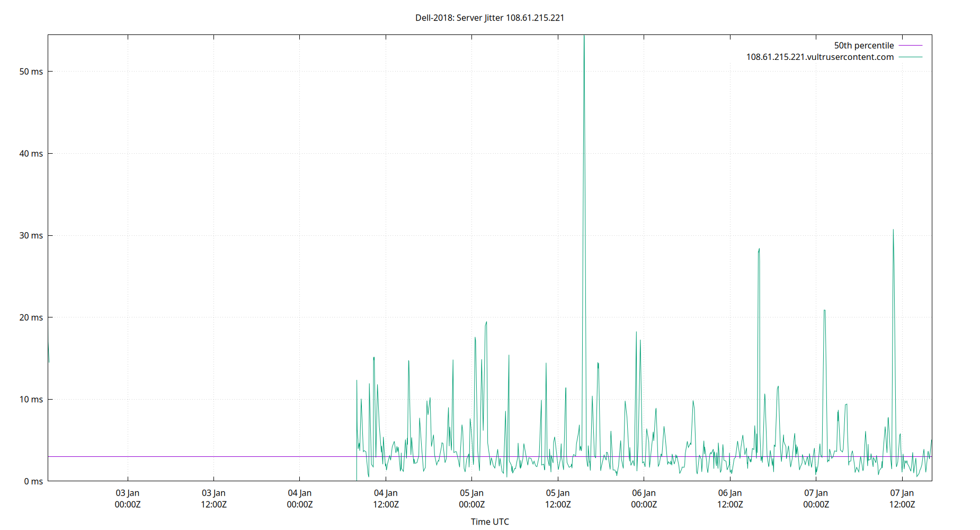Select the 03 Jan 00:00Z tick label

click(x=128, y=498)
